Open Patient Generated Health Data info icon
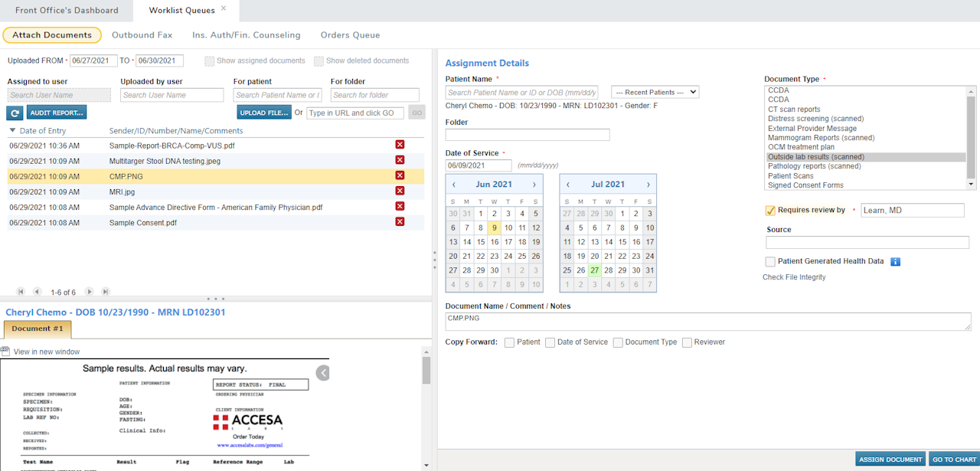This screenshot has height=471, width=980. [x=896, y=261]
